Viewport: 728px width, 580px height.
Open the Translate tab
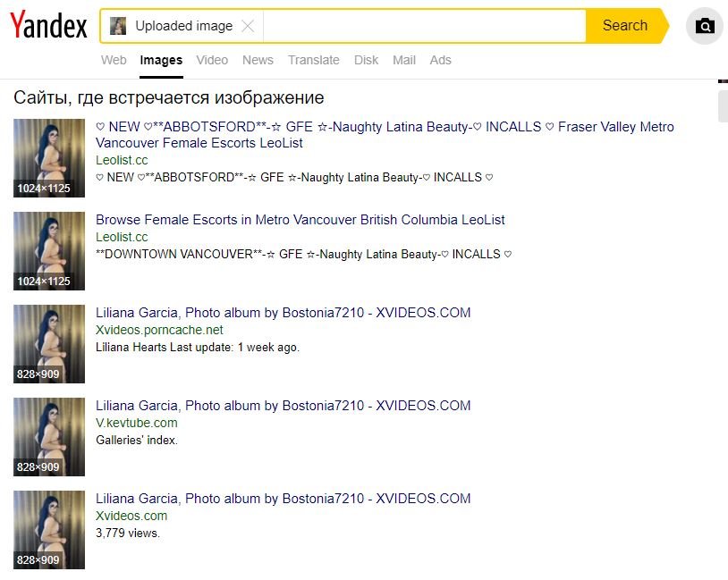tap(313, 60)
